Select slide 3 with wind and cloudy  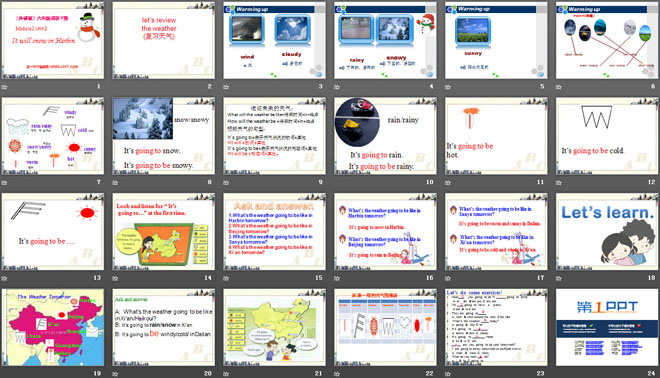274,40
